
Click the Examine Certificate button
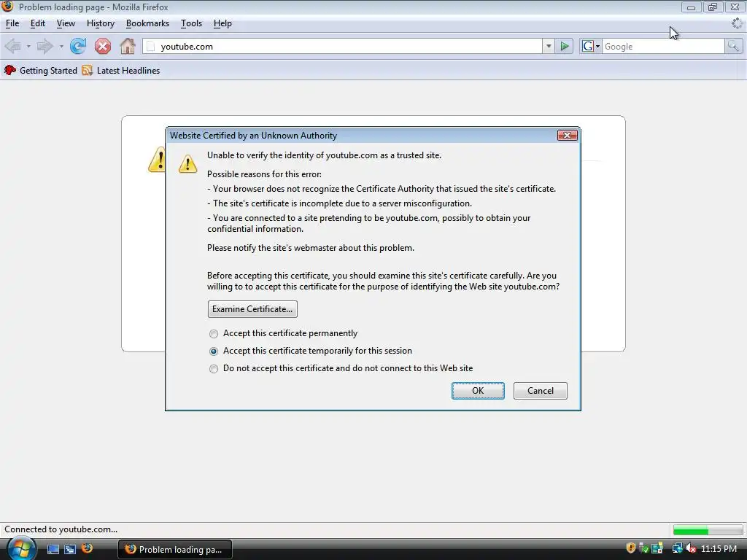coord(252,309)
